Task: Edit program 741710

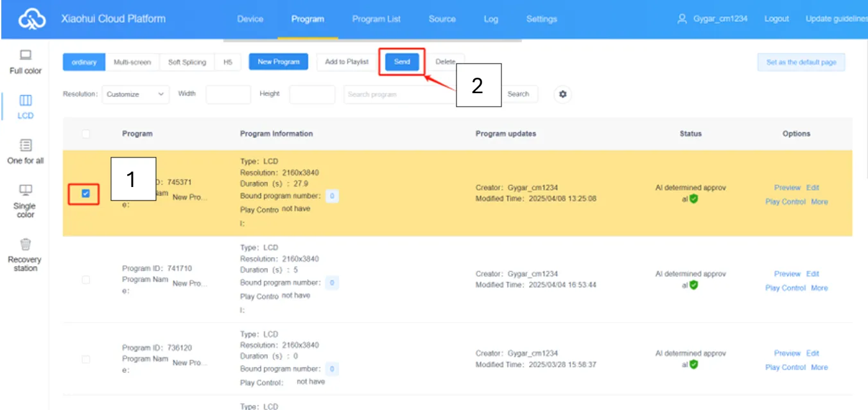Action: coord(813,274)
